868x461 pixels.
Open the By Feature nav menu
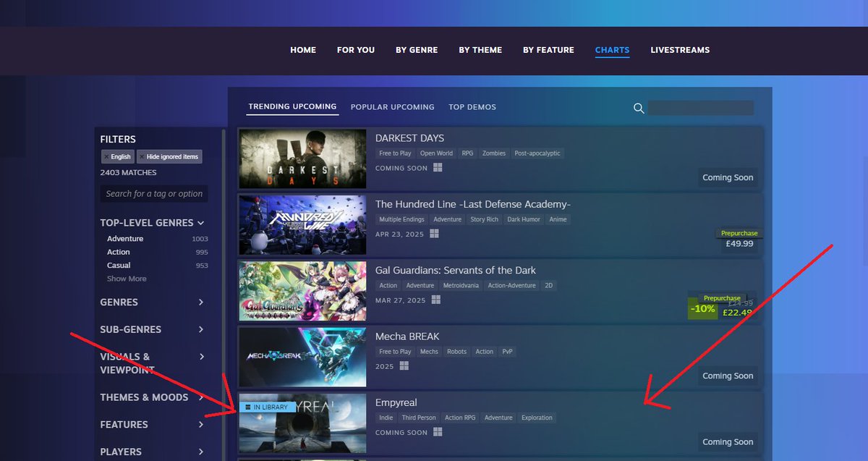tap(548, 50)
